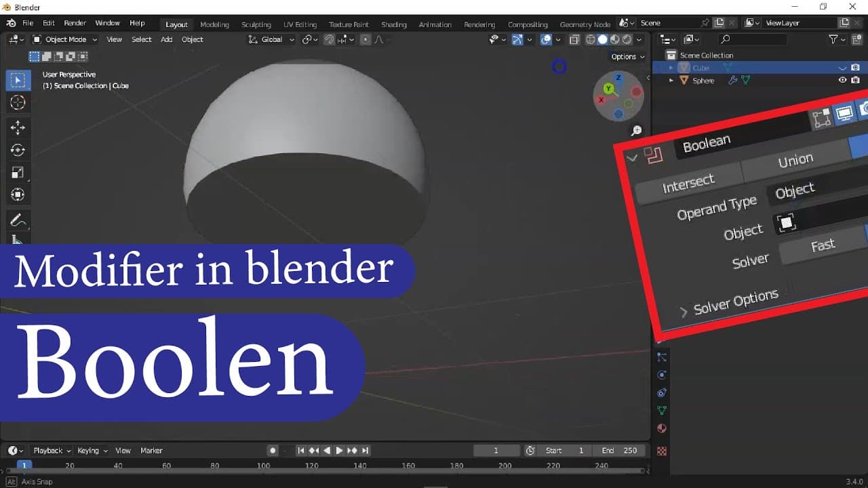
Task: Toggle Sphere visibility in viewport
Action: pyautogui.click(x=843, y=80)
